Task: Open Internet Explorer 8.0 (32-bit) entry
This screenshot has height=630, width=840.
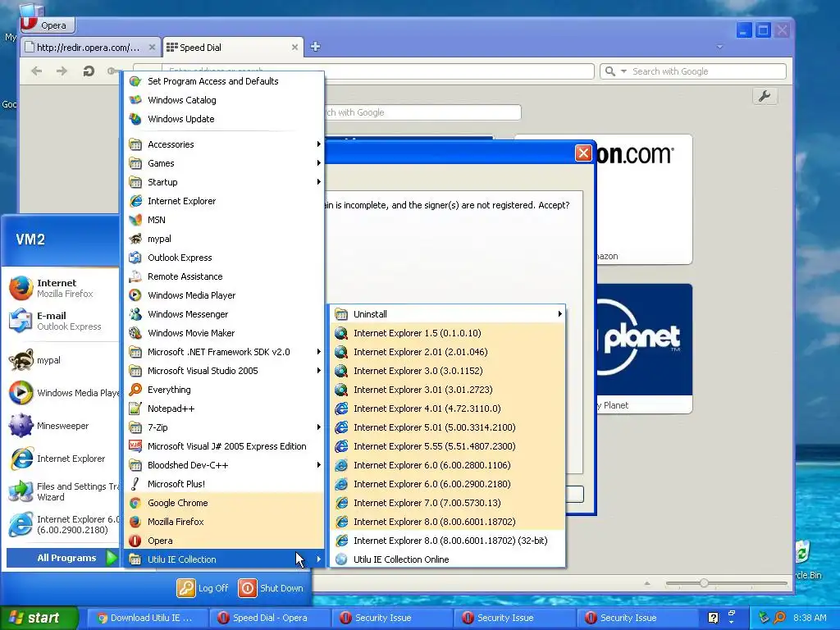Action: tap(448, 541)
